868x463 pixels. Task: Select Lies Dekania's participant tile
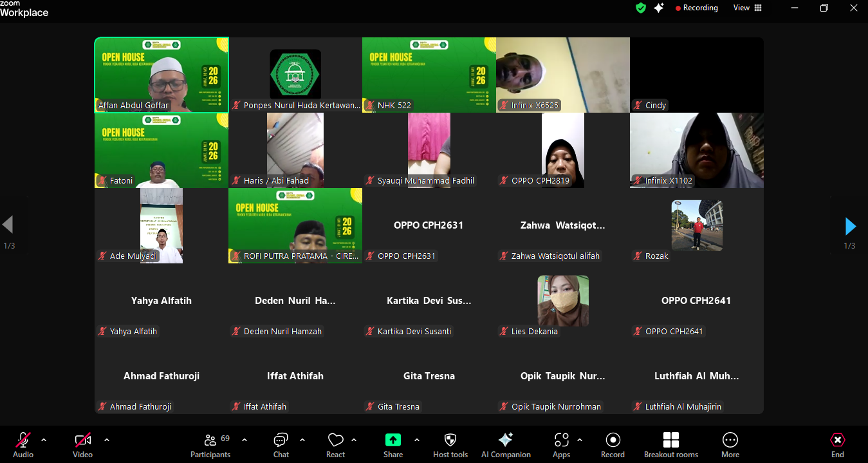tap(563, 301)
